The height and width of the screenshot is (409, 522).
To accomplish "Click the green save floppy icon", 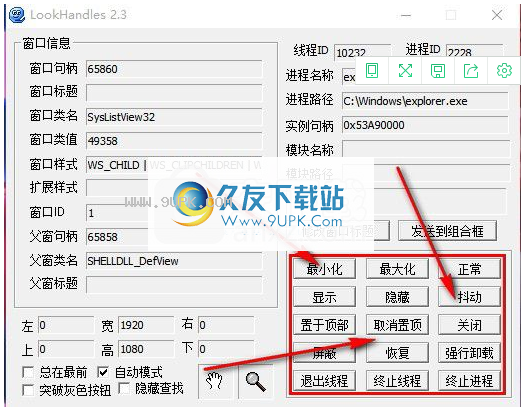I will coord(438,71).
